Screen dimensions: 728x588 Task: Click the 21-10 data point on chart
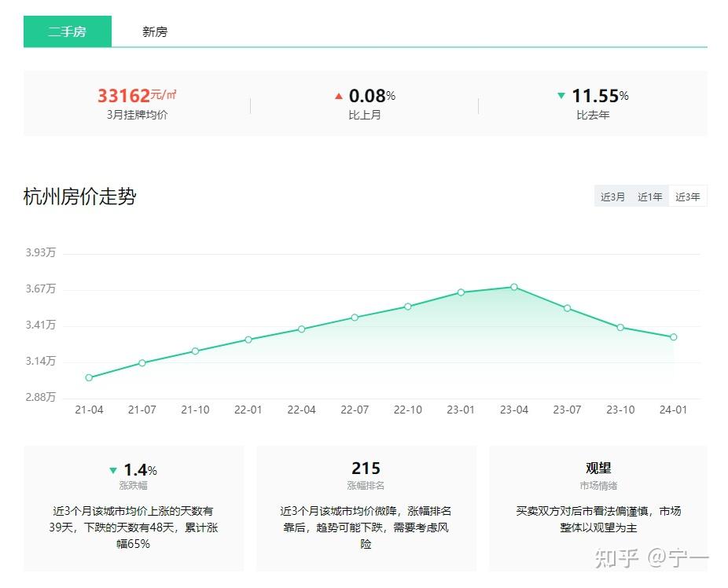(195, 351)
